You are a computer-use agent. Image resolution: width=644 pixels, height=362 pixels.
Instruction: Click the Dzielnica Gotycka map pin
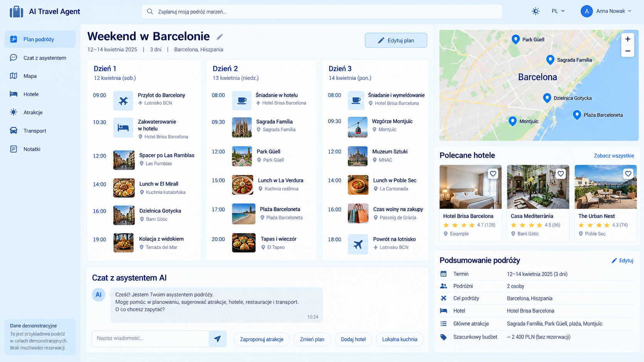click(x=547, y=98)
